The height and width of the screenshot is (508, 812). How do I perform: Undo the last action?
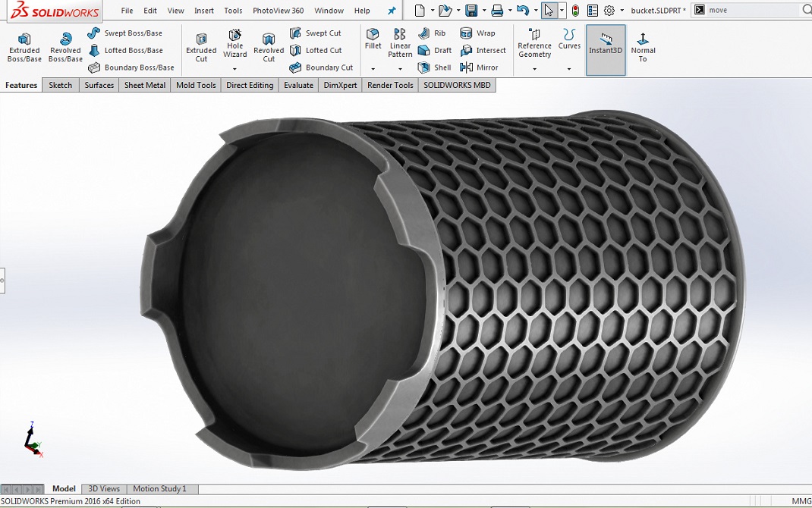coord(523,11)
